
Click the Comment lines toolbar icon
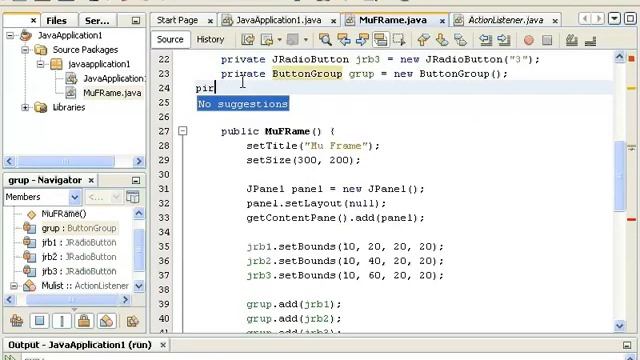tap(571, 40)
